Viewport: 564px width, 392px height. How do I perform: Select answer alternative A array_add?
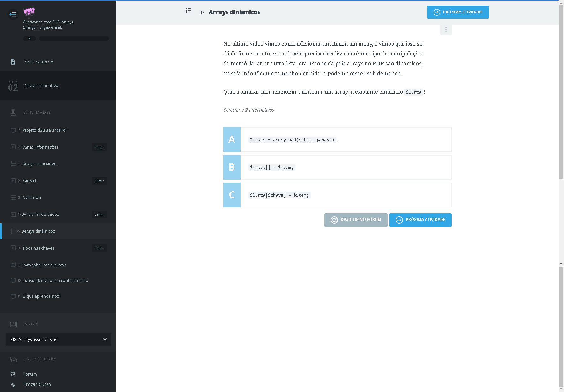click(337, 140)
